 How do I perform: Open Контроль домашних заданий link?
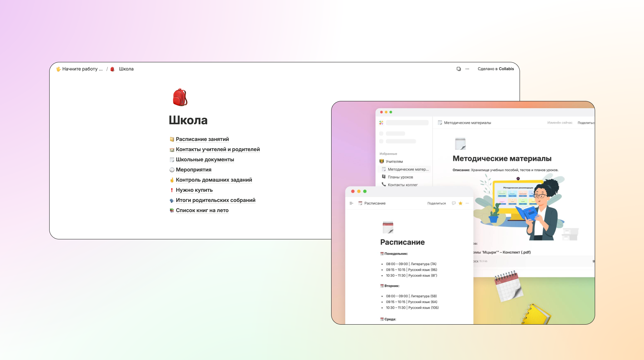(x=214, y=180)
